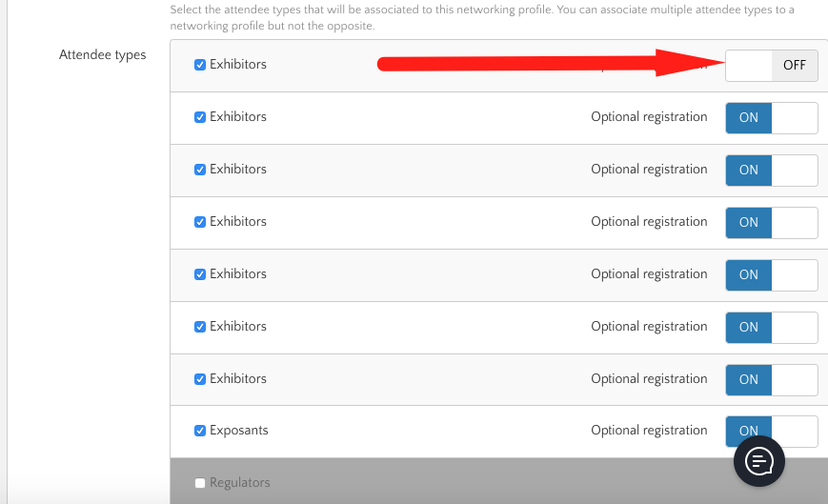Untick the fourth Exhibitors checkbox
The width and height of the screenshot is (828, 504).
click(x=200, y=222)
